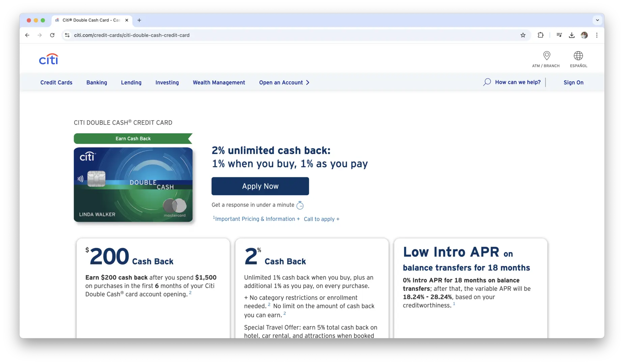Open the Lending menu
This screenshot has height=364, width=624.
click(x=131, y=83)
